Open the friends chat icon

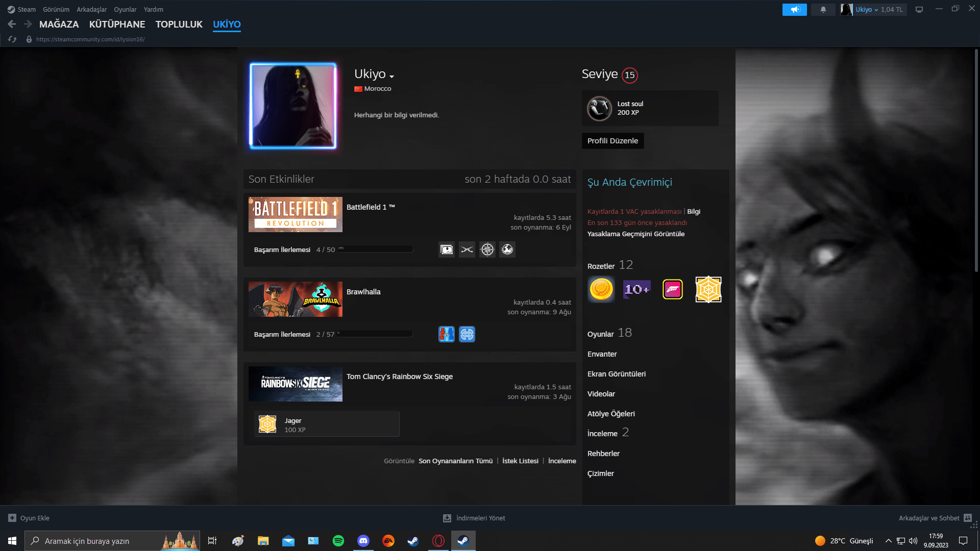pos(968,518)
